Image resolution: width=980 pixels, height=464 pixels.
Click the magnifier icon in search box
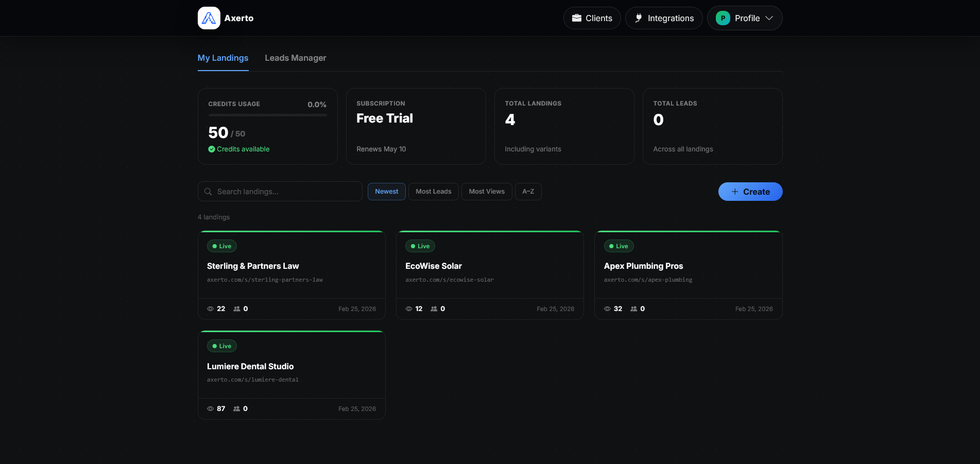(x=208, y=192)
